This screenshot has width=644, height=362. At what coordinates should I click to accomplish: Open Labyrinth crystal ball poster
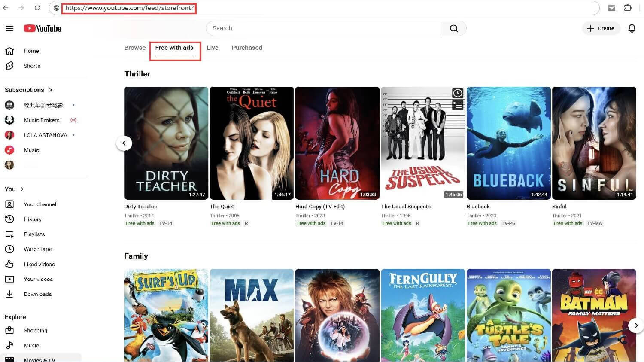point(337,315)
